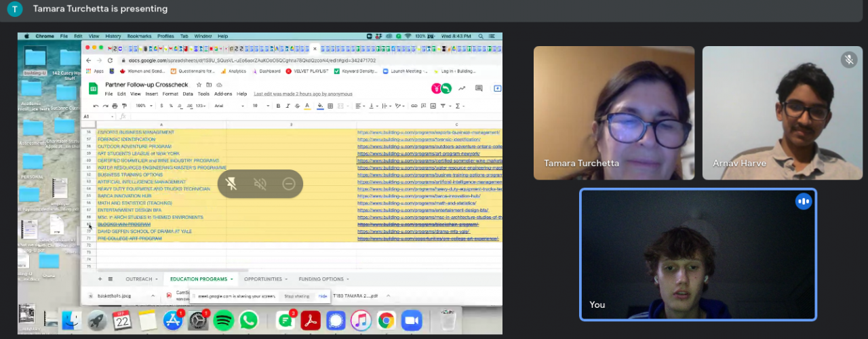This screenshot has width=868, height=339.
Task: Open the text color picker
Action: (x=307, y=106)
